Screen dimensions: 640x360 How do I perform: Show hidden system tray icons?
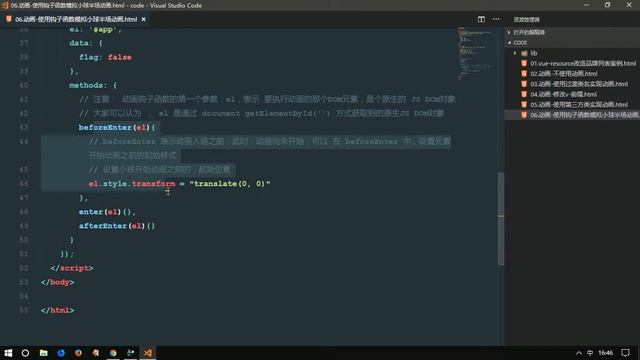tap(579, 353)
